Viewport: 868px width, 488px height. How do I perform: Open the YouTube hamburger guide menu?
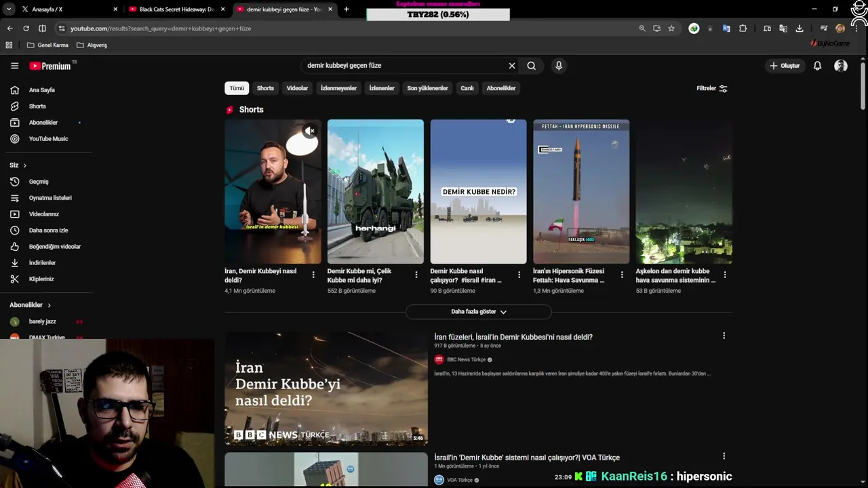[x=14, y=66]
